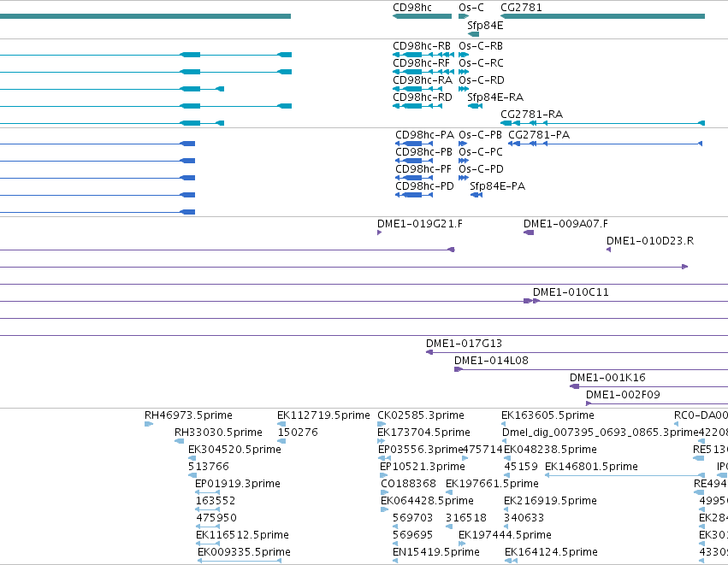The height and width of the screenshot is (565, 728).
Task: Select EST EK304520.5prime
Action: [234, 450]
